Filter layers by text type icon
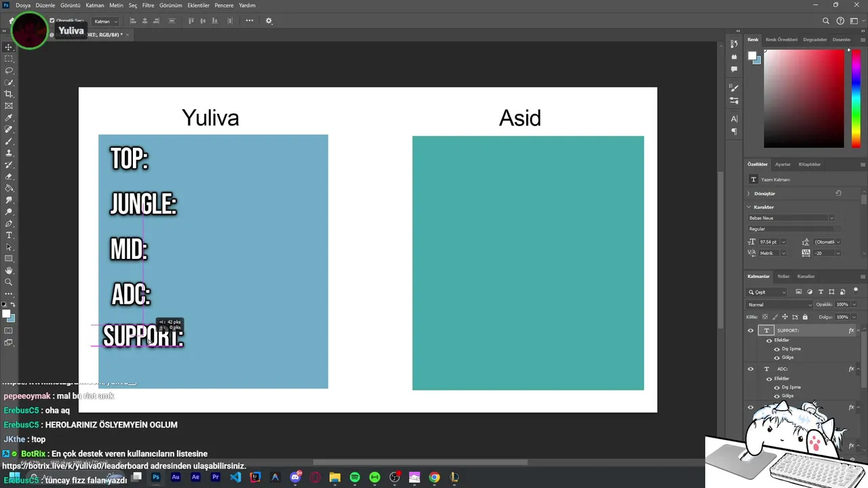Viewport: 868px width, 488px height. (821, 292)
